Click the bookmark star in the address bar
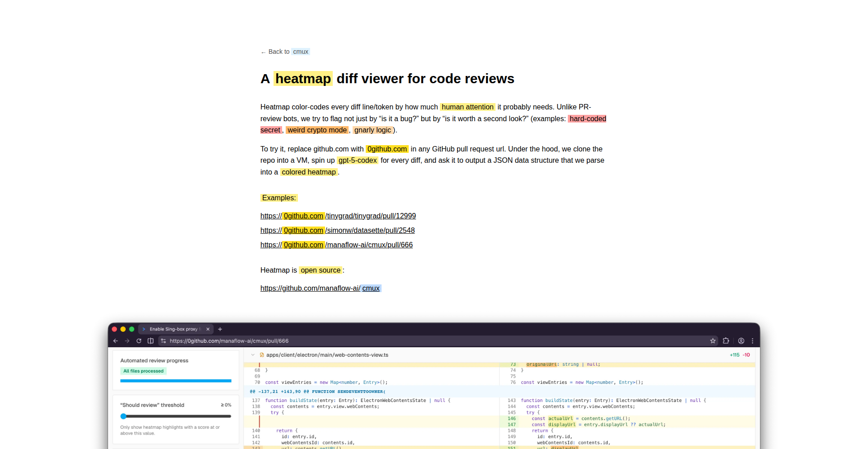868x449 pixels. click(x=713, y=341)
